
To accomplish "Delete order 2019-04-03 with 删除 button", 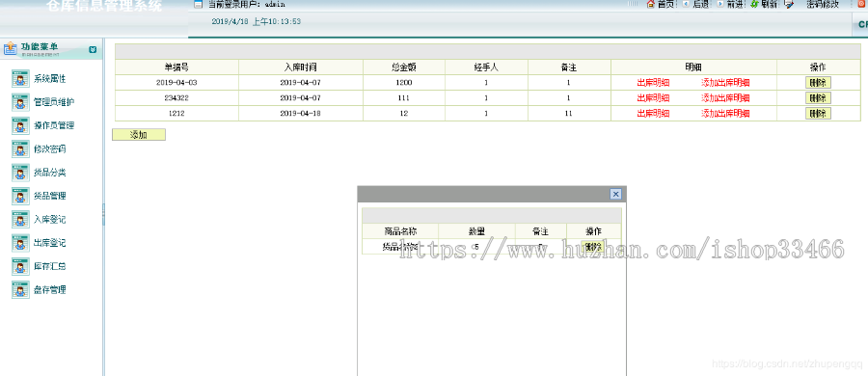I will (x=818, y=83).
